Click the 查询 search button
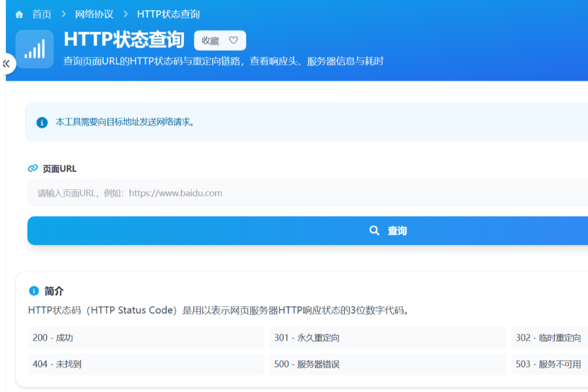 click(307, 231)
